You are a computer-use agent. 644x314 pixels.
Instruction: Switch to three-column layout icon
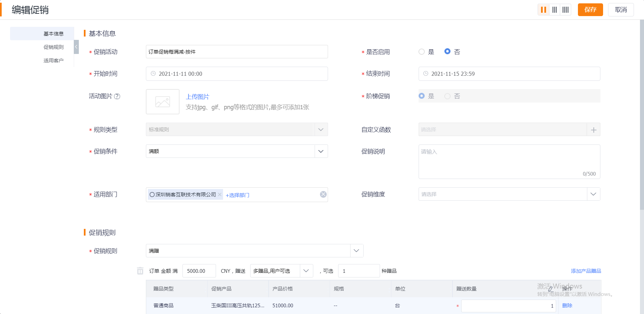coord(554,10)
